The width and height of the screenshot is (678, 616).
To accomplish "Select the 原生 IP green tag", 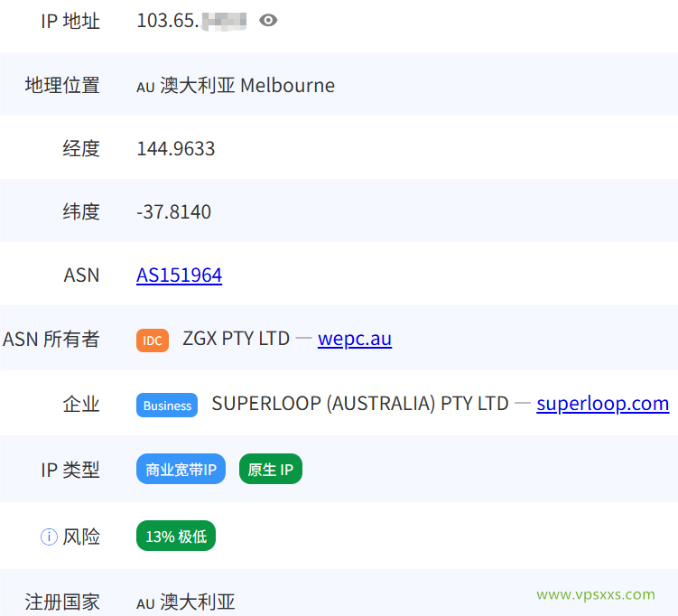I will tap(271, 469).
